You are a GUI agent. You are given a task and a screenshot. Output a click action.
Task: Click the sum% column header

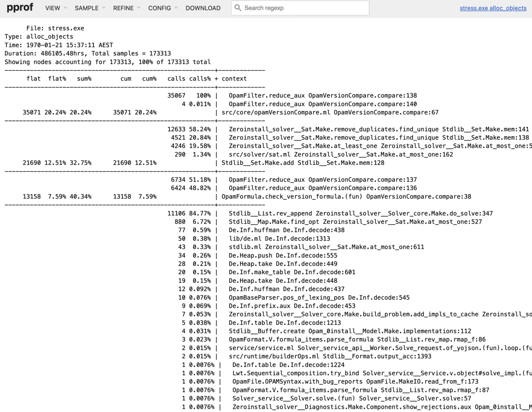click(x=84, y=79)
